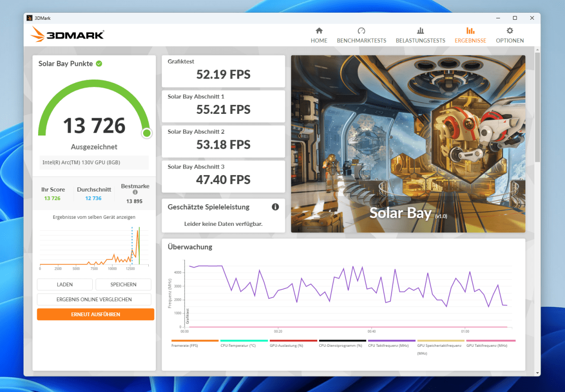565x392 pixels.
Task: Click the green Ihr Score value
Action: pos(52,198)
